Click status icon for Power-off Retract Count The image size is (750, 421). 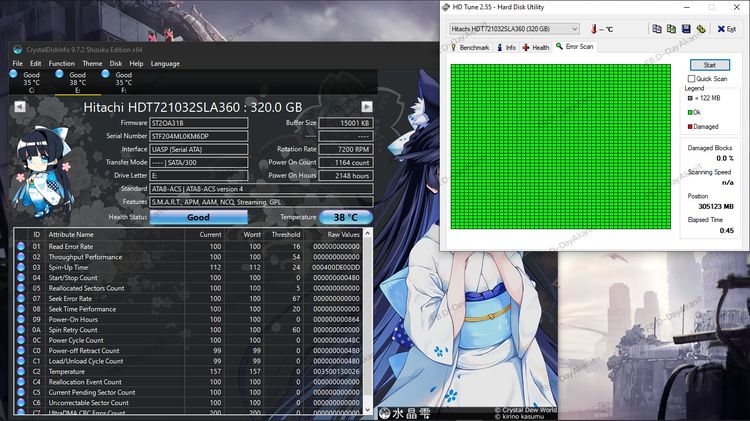point(21,351)
